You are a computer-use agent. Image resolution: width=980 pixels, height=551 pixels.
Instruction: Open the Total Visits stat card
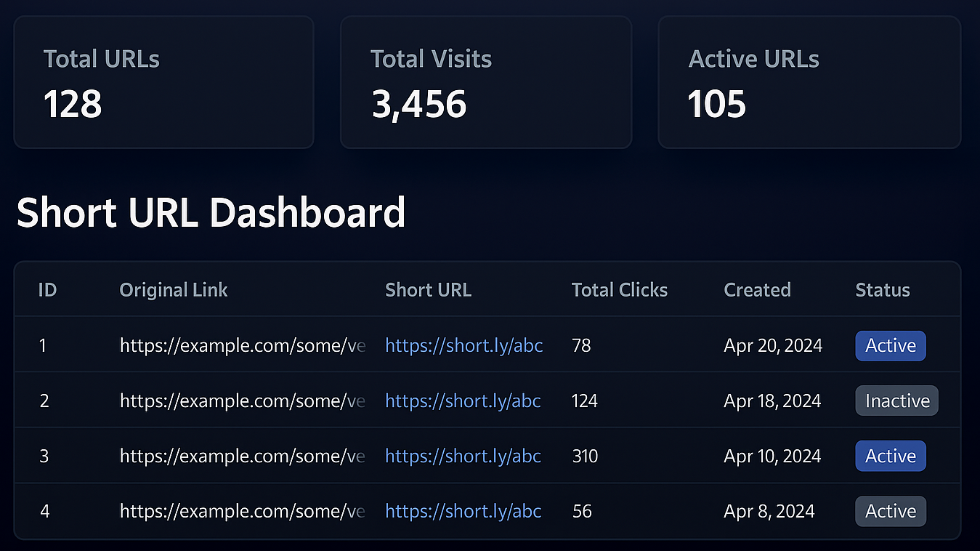coord(485,82)
